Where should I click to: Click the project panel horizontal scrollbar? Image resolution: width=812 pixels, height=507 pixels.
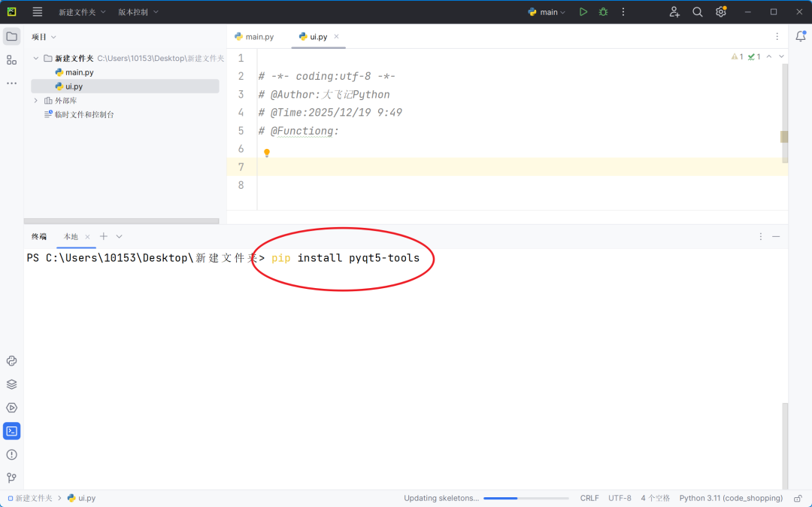121,221
